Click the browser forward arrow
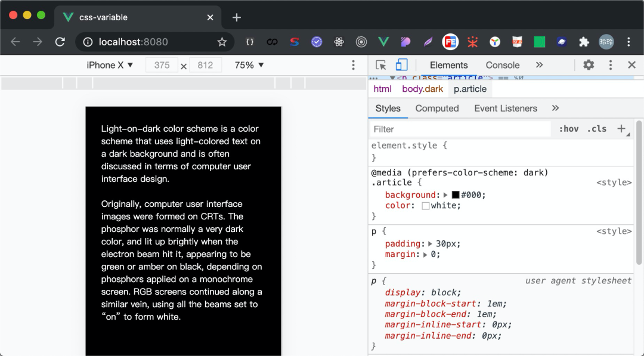 point(38,42)
